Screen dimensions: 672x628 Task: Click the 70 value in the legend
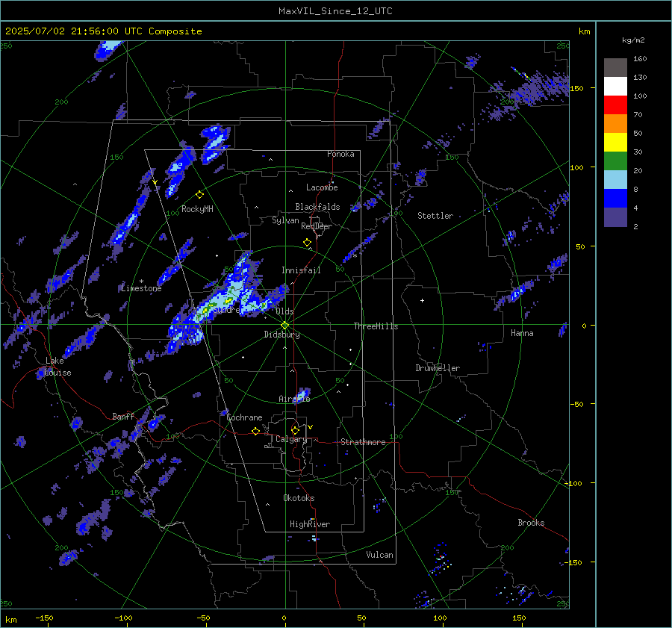pyautogui.click(x=638, y=114)
